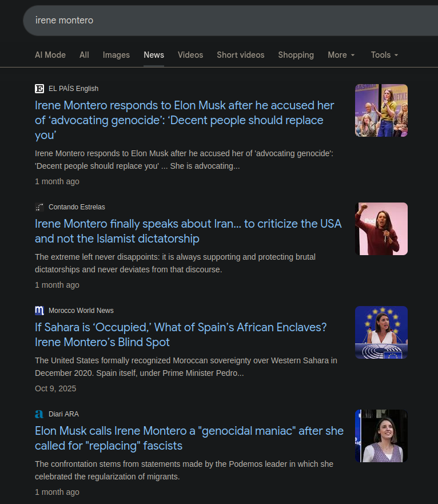The image size is (438, 504).
Task: Switch to the Videos tab
Action: click(190, 55)
